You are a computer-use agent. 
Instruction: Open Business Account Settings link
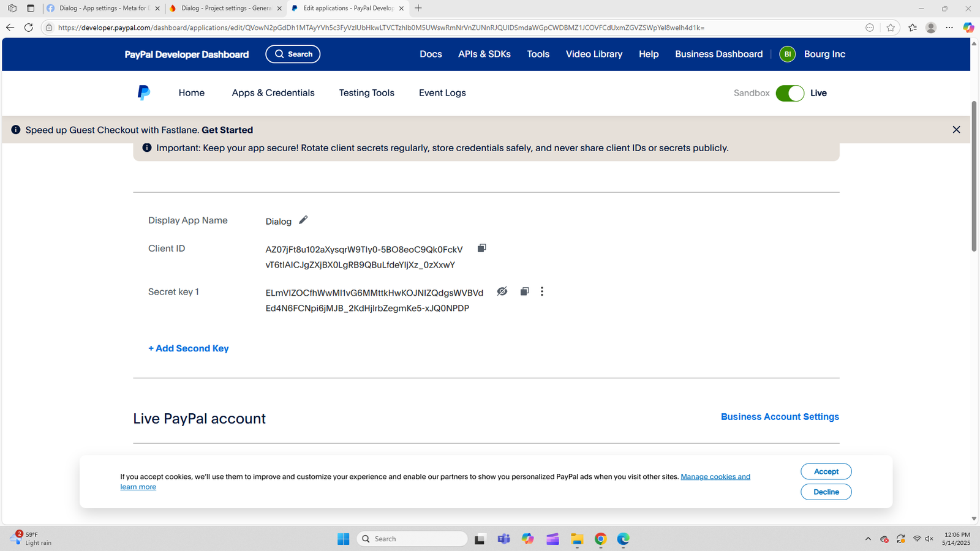pyautogui.click(x=780, y=417)
